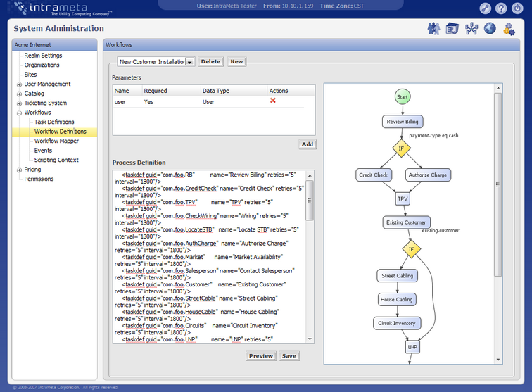This screenshot has height=392, width=532.
Task: Select the Authorize Charge node
Action: coord(428,175)
